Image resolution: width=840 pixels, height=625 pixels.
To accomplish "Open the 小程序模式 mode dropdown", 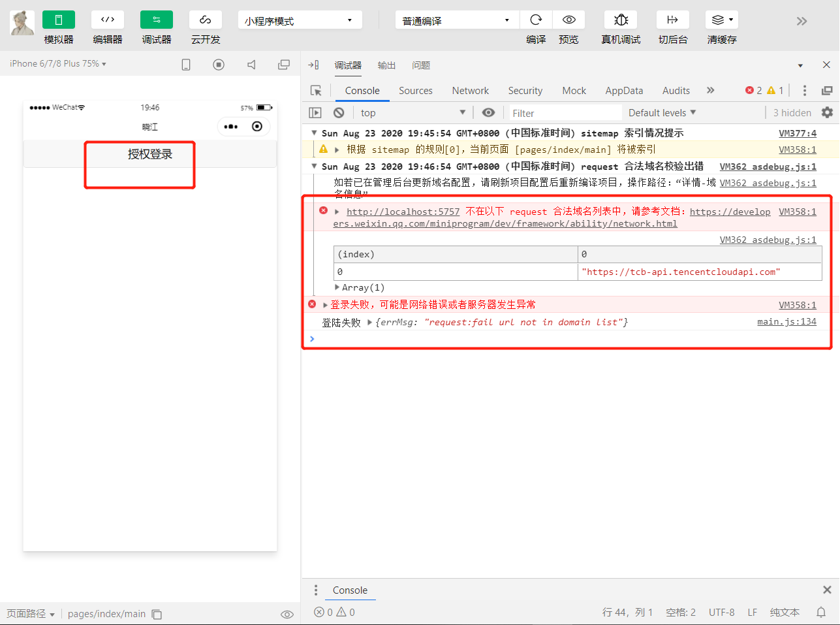I will pyautogui.click(x=300, y=20).
